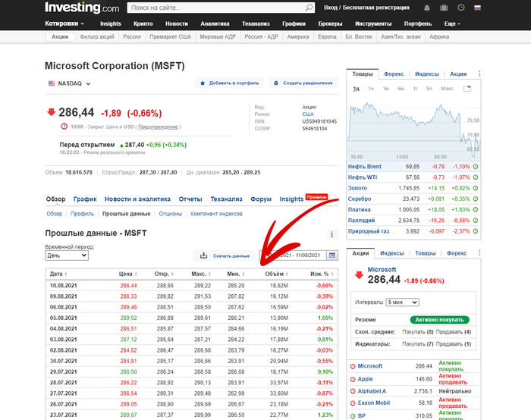The height and width of the screenshot is (420, 531).
Task: Open Платина commodity link
Action: (x=360, y=210)
